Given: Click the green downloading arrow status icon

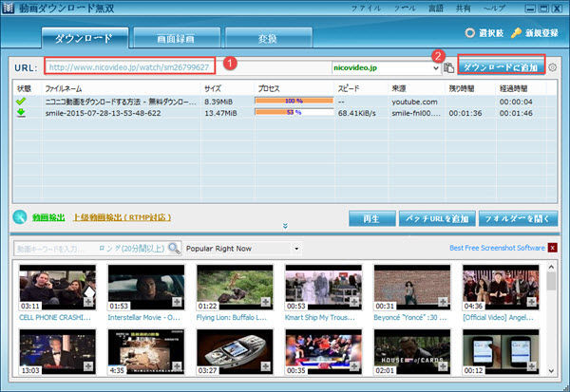Looking at the screenshot, I should click(x=21, y=113).
